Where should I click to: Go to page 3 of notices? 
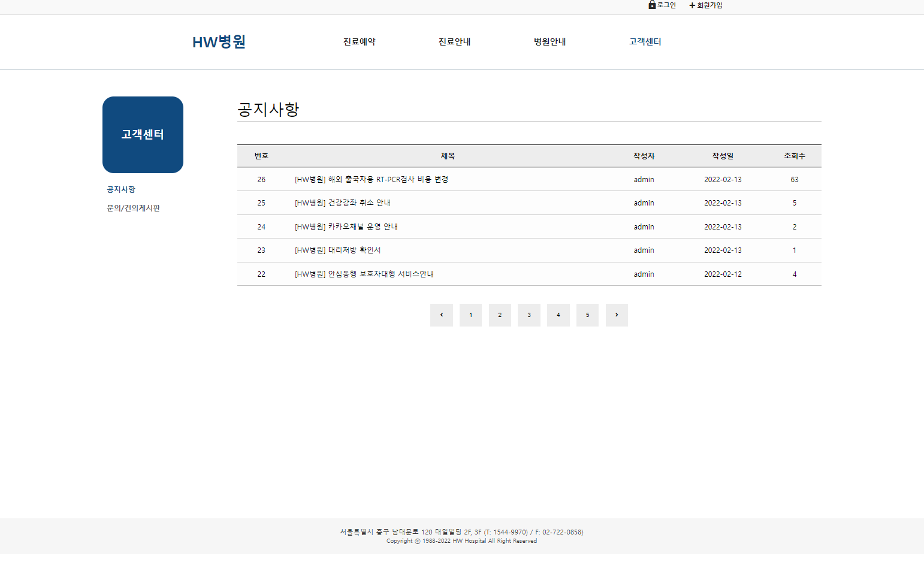pyautogui.click(x=529, y=315)
